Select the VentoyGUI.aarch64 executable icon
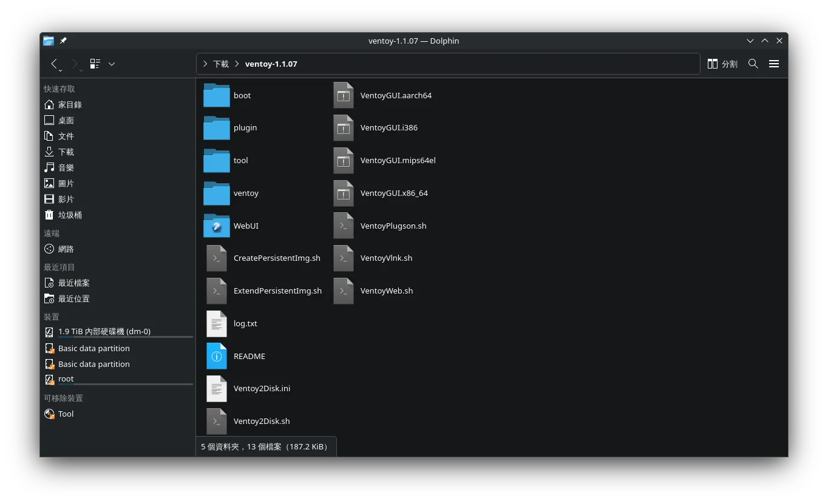Screen dimensions: 828x504 (344, 95)
